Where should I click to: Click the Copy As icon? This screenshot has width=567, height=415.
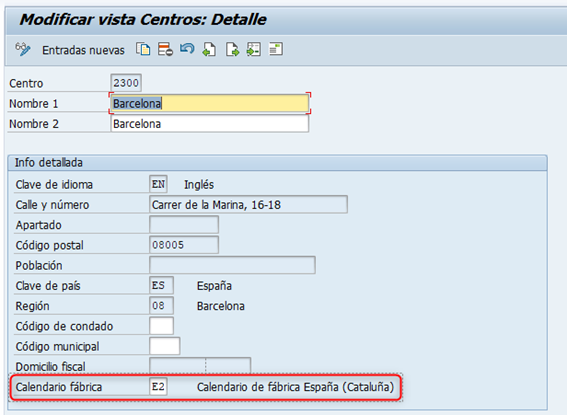coord(143,49)
